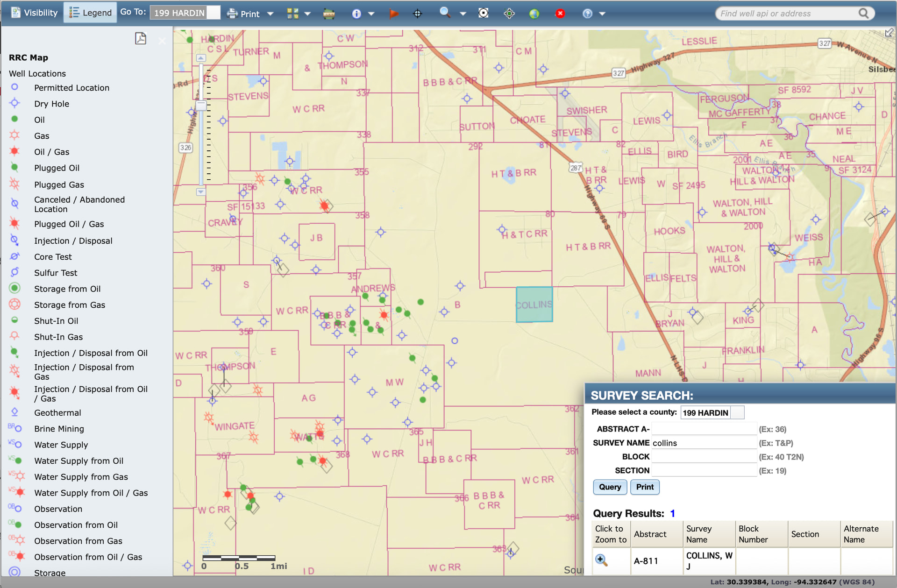Image resolution: width=897 pixels, height=588 pixels.
Task: Export legend using the PDF icon
Action: coord(140,38)
